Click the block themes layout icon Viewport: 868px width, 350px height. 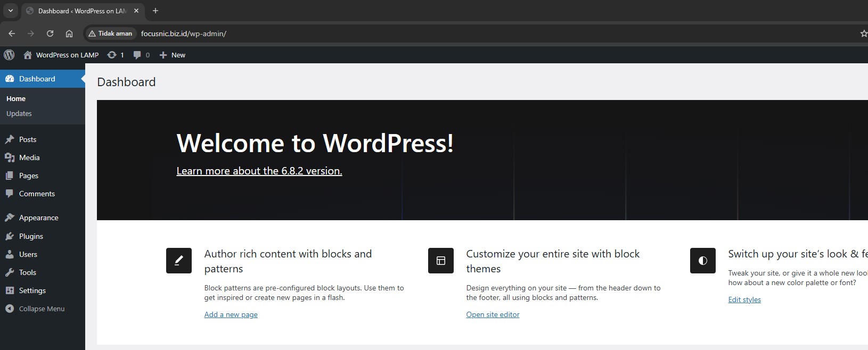click(x=441, y=261)
